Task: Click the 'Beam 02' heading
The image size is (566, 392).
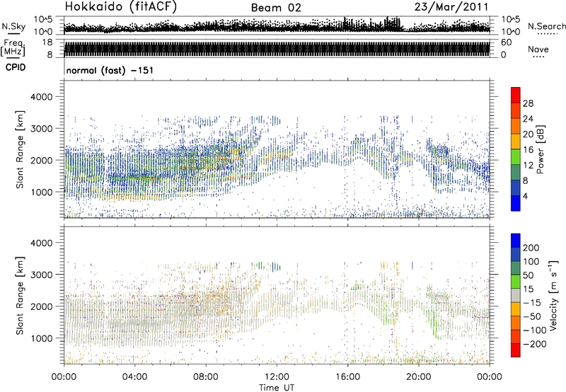Action: [x=276, y=8]
